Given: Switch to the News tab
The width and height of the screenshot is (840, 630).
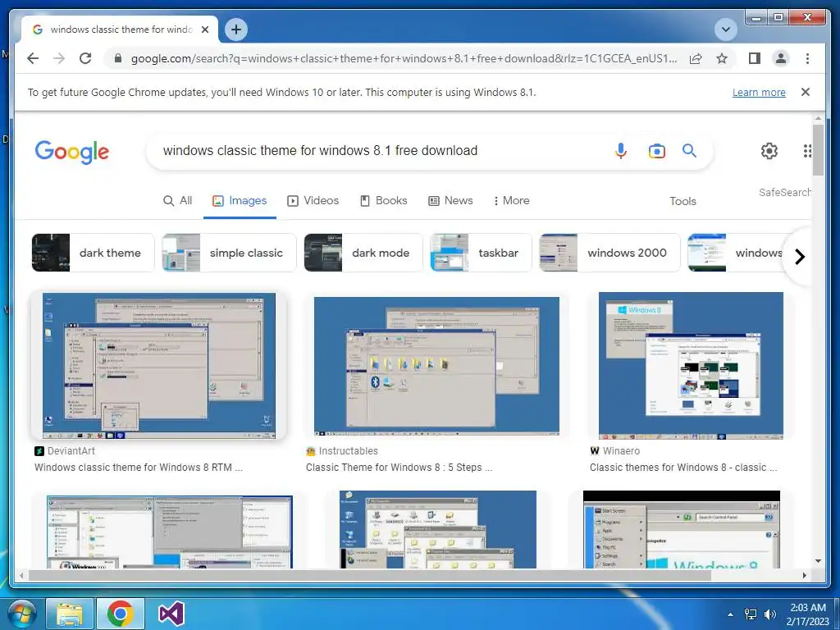Looking at the screenshot, I should click(450, 201).
